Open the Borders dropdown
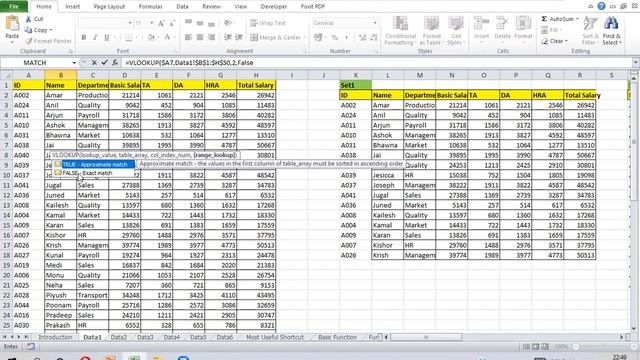The width and height of the screenshot is (640, 360). [136, 38]
